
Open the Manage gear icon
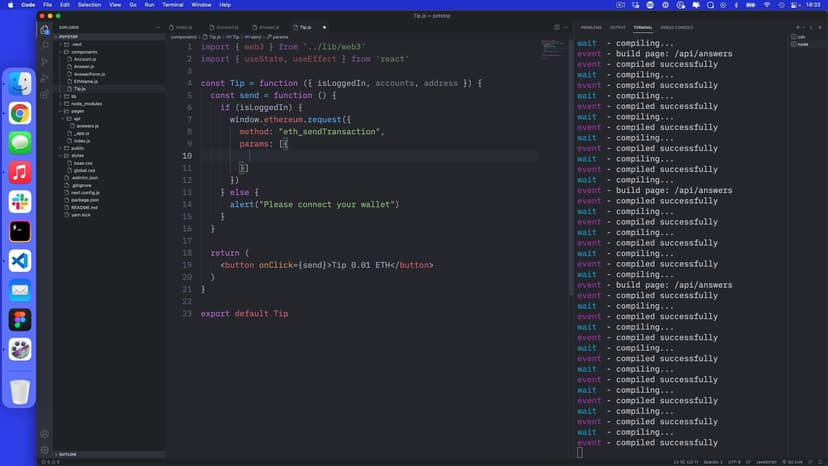(45, 450)
